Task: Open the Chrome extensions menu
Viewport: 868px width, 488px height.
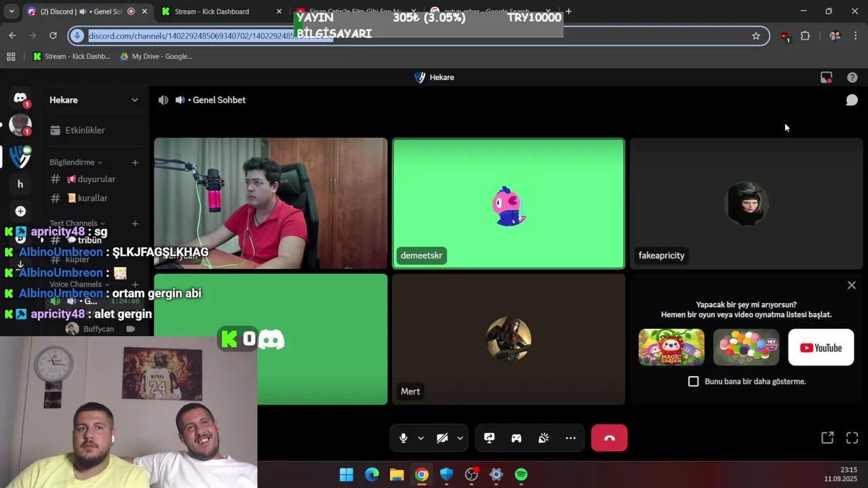Action: [x=805, y=36]
